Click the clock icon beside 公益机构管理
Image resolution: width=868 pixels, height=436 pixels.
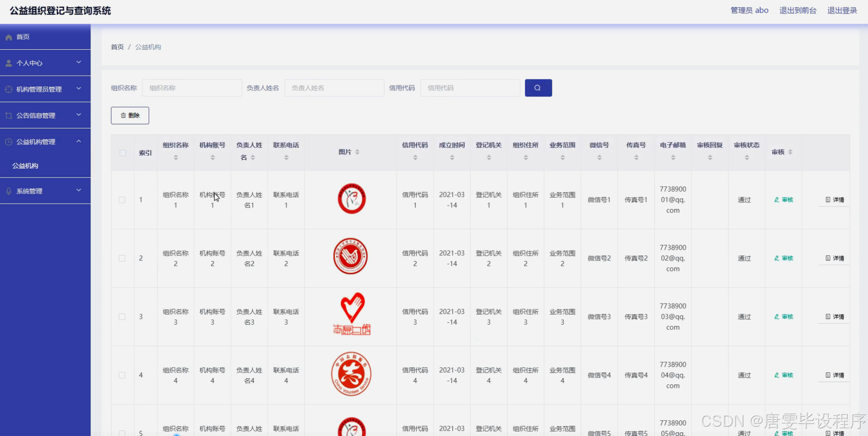(x=8, y=142)
